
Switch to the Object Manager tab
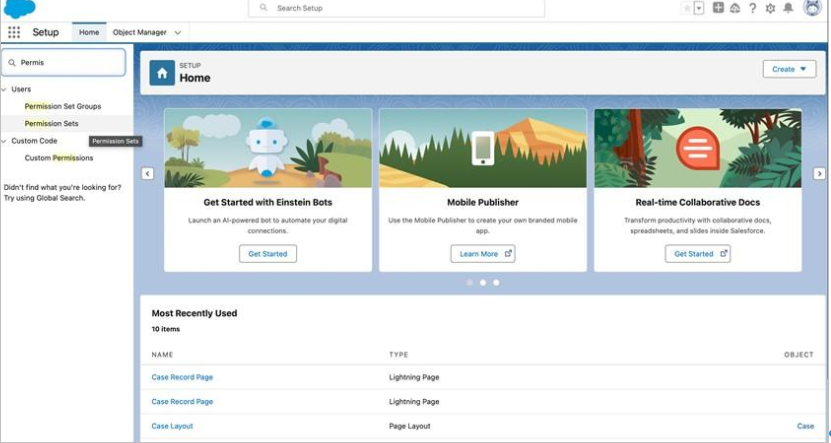139,32
